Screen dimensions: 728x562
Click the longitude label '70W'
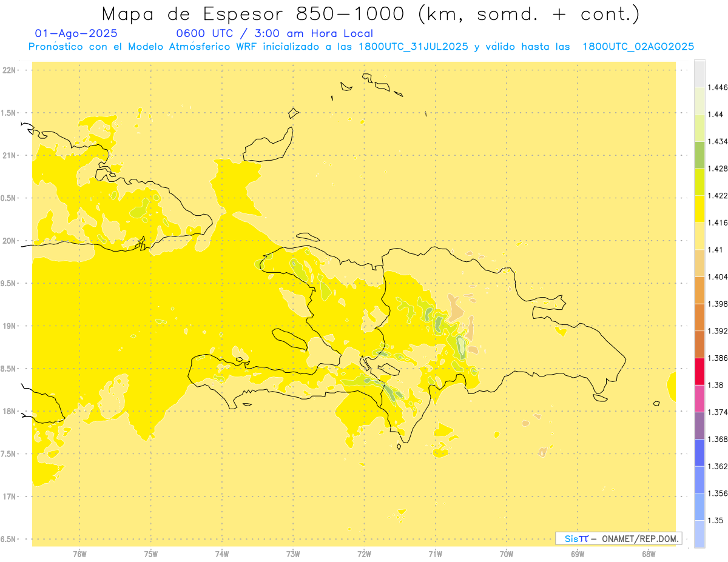pyautogui.click(x=507, y=554)
